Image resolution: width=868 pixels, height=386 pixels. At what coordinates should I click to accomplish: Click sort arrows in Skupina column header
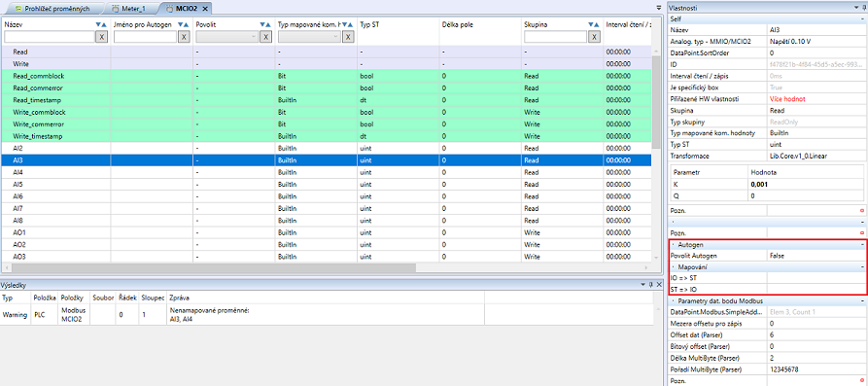tap(593, 25)
